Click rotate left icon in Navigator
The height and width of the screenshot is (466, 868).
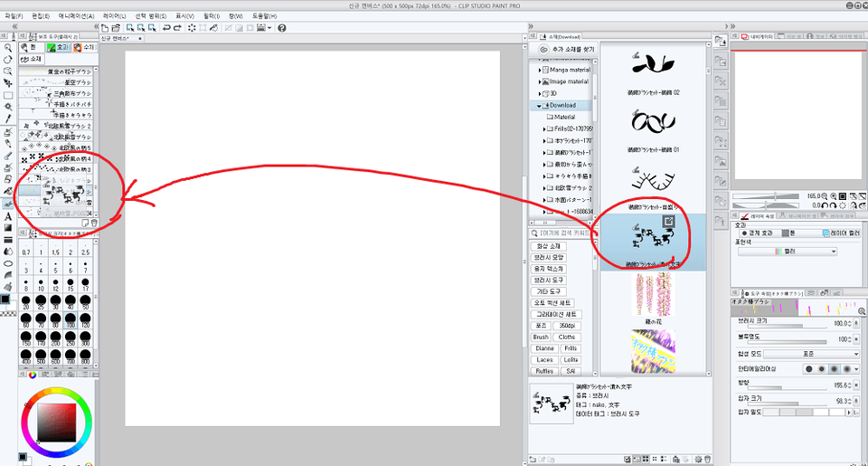click(825, 205)
